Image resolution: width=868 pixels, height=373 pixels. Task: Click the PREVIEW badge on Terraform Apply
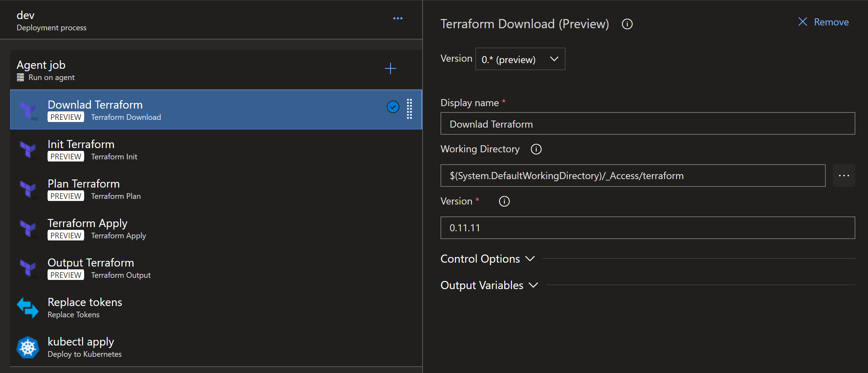(x=66, y=236)
